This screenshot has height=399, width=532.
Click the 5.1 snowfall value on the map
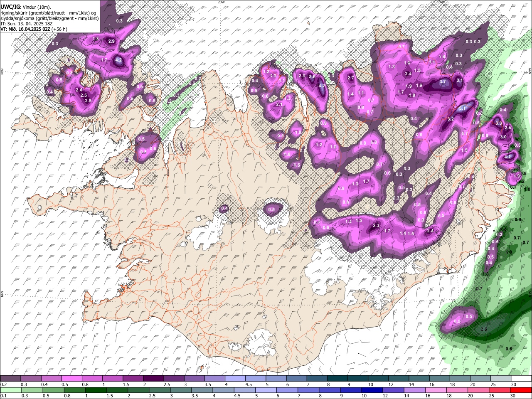coord(463,108)
